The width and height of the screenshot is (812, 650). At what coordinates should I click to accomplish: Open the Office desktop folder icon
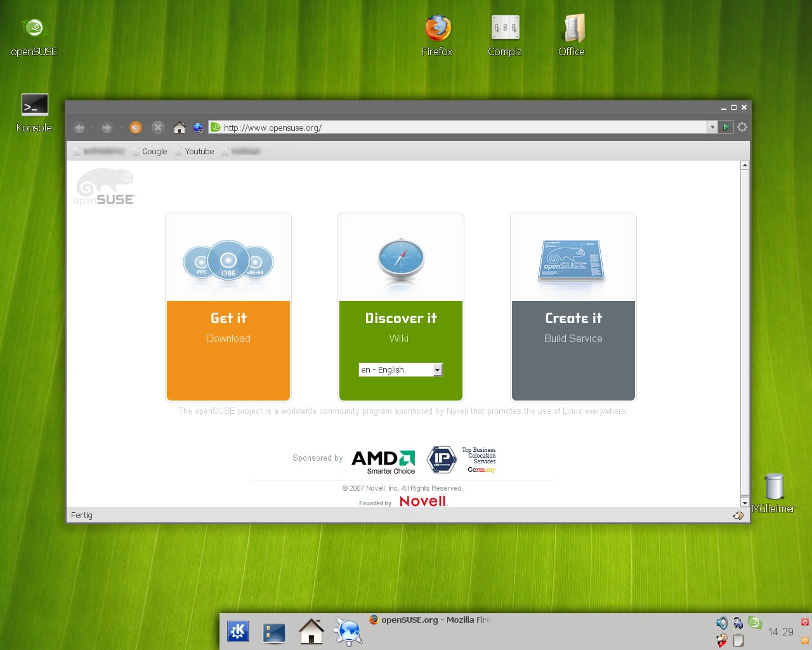(x=572, y=36)
